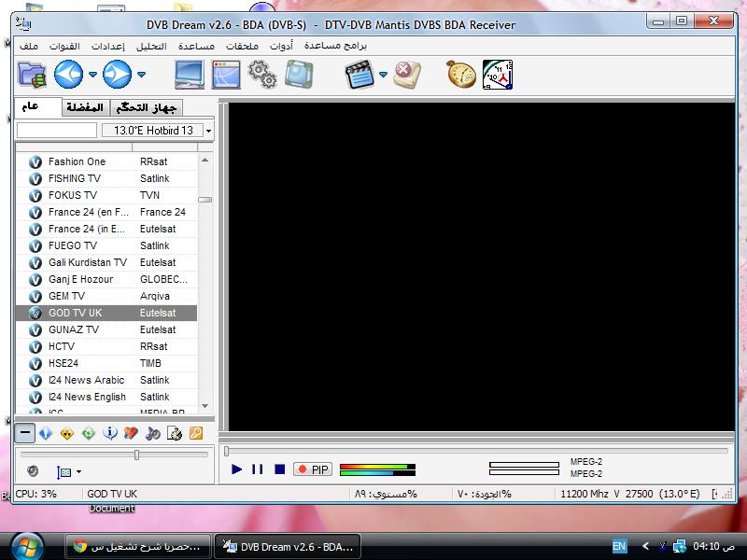
Task: Click the glossy blue square snapshot icon
Action: coord(299,75)
